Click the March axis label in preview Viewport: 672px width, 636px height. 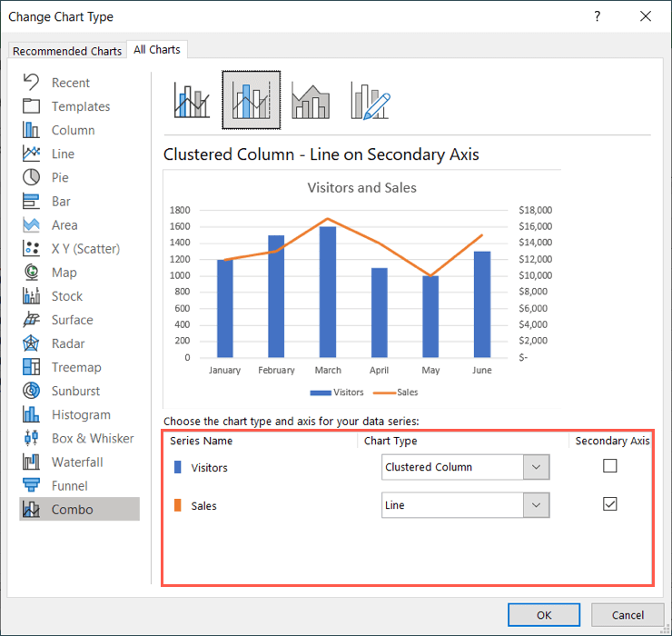328,370
